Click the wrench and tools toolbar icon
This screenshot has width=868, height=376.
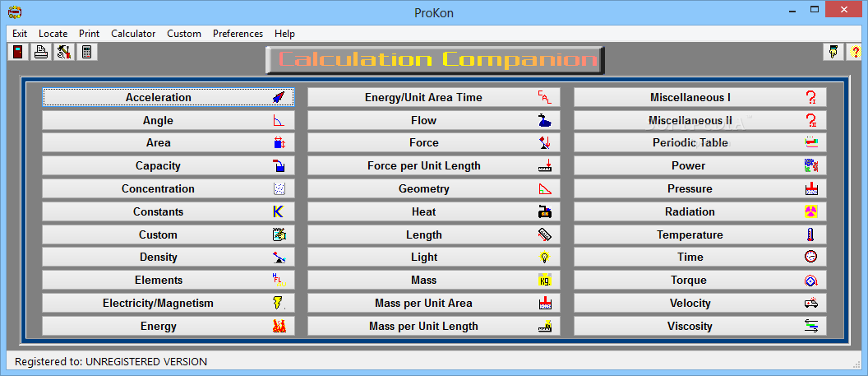pos(64,52)
